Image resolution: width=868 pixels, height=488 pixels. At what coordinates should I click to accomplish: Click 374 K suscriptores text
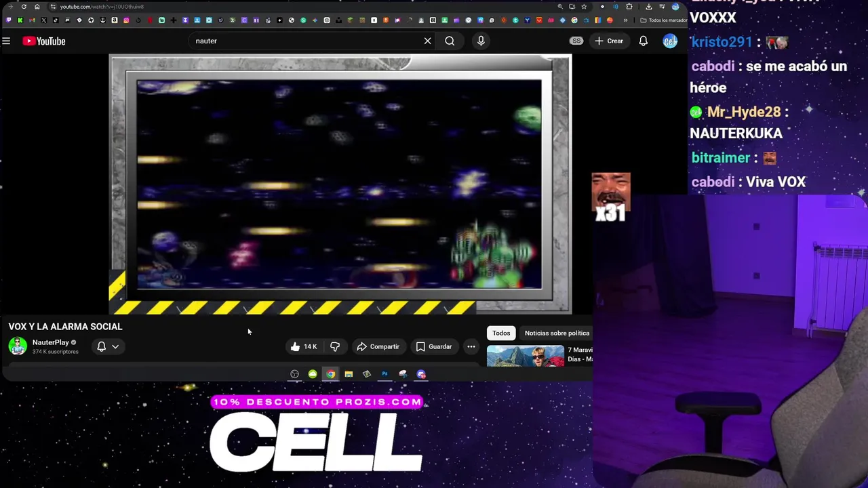[x=56, y=352]
